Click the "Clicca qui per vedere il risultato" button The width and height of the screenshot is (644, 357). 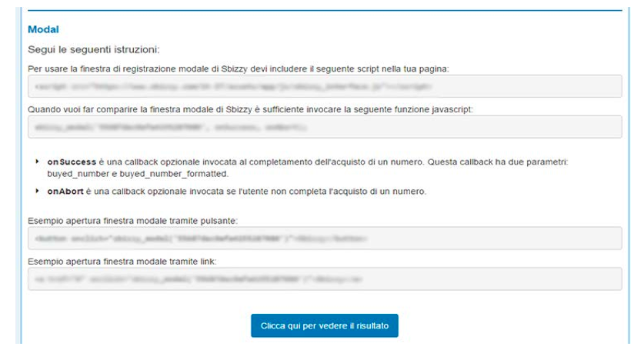click(x=324, y=326)
